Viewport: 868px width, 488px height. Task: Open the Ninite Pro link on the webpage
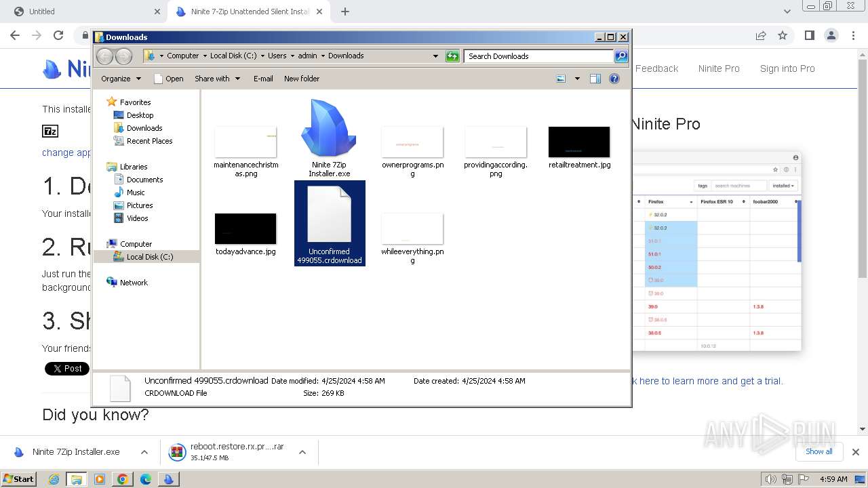(719, 68)
